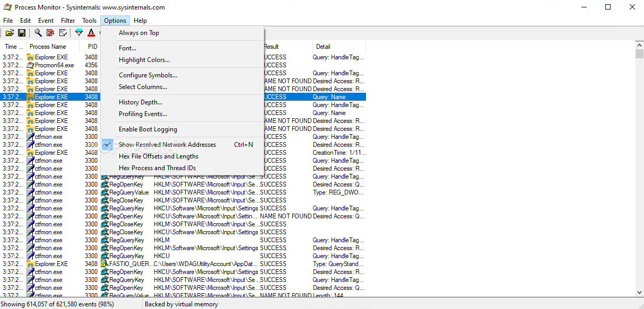Viewport: 644px width, 309px height.
Task: Click the vertical scrollbar thumb
Action: (x=639, y=55)
